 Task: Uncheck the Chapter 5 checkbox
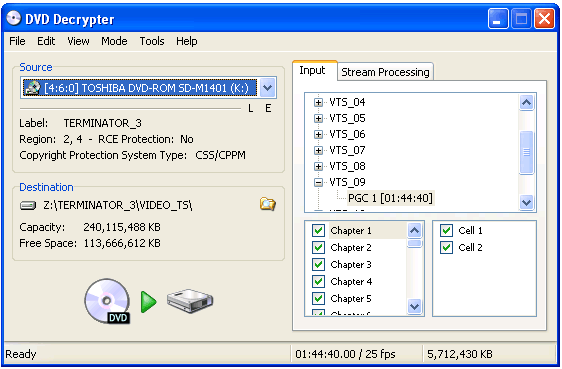[318, 298]
